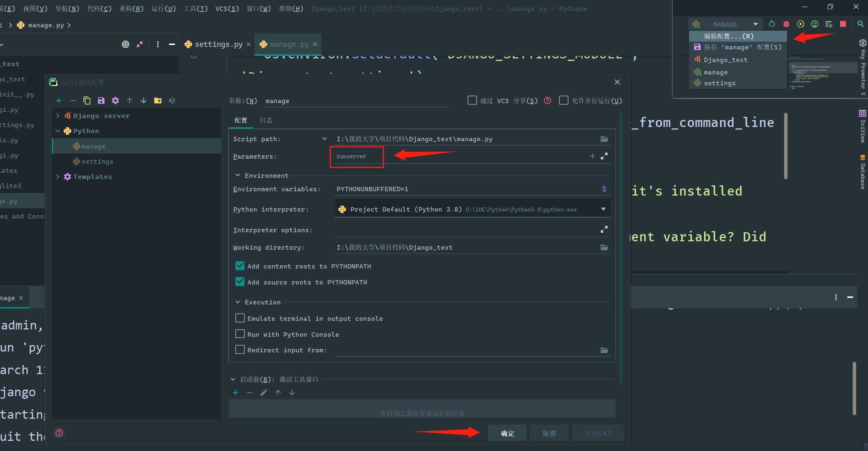
Task: Collapse the Environment section
Action: [x=238, y=175]
